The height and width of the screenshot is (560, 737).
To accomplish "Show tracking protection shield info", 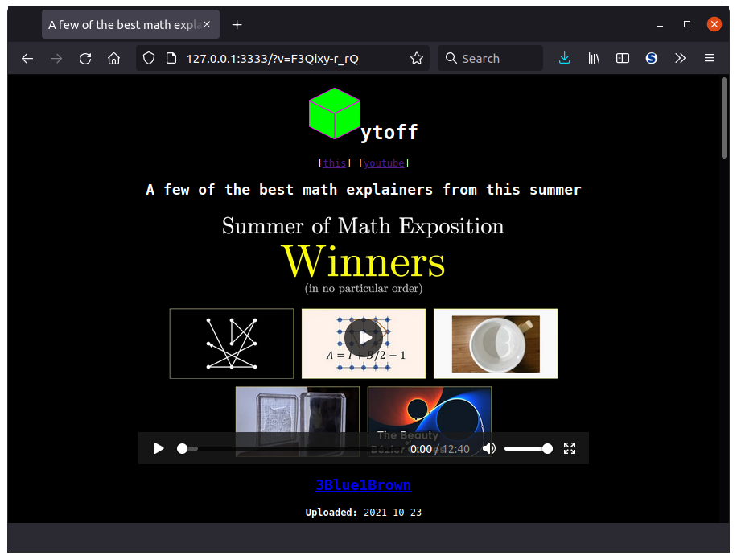I will coord(149,58).
